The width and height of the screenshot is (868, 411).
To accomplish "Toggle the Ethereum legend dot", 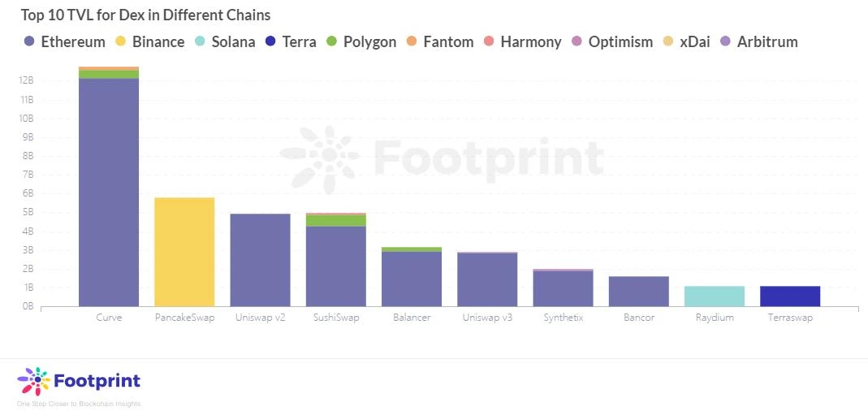I will (x=30, y=41).
